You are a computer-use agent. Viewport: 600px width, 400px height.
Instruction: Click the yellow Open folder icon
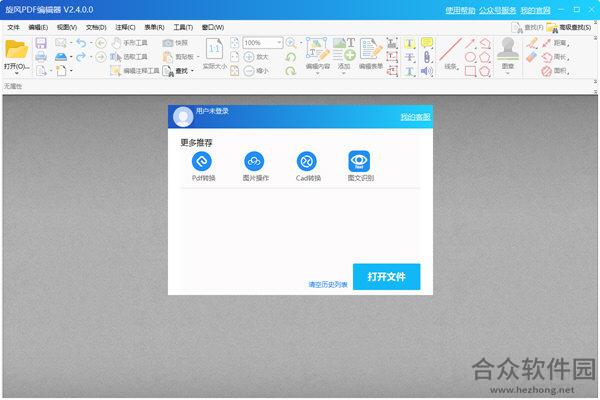click(16, 50)
